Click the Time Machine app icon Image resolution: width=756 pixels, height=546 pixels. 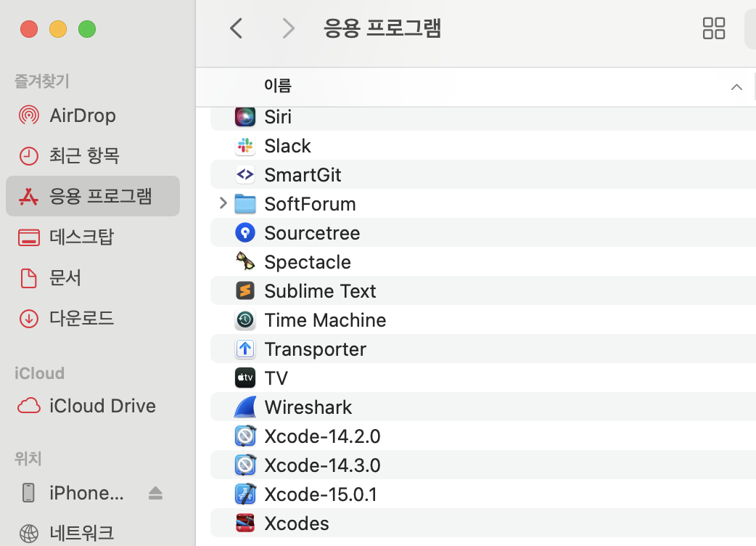(245, 319)
